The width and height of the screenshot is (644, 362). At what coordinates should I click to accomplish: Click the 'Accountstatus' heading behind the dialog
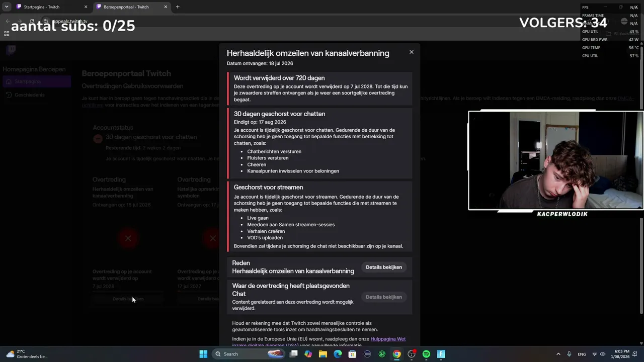tap(113, 128)
